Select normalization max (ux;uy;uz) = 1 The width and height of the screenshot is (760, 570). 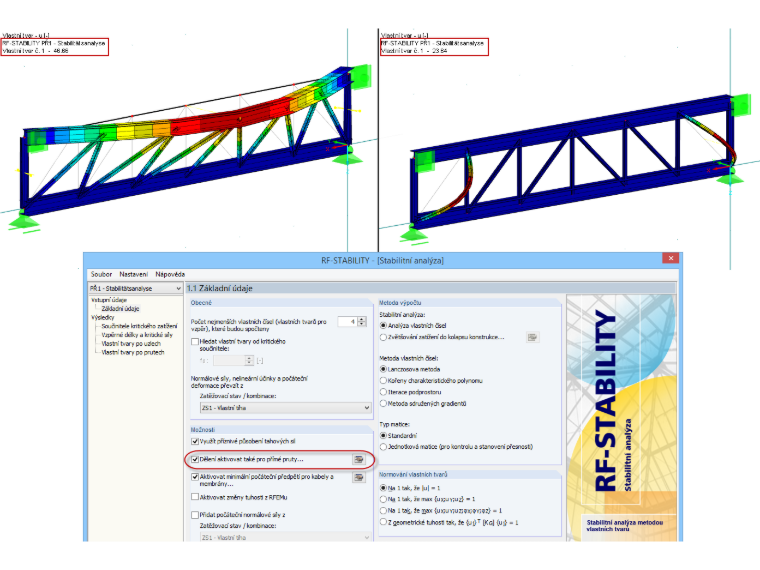pyautogui.click(x=383, y=499)
